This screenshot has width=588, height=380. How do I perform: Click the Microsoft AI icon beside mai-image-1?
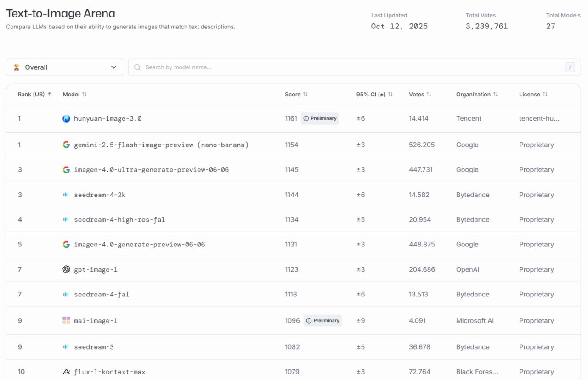(66, 320)
